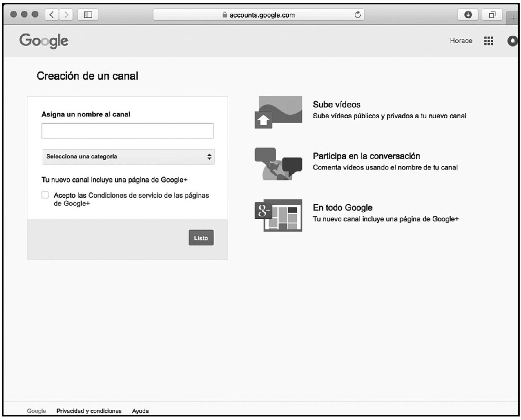Open the Google apps grid icon
Viewport: 521px width, 420px height.
[488, 41]
